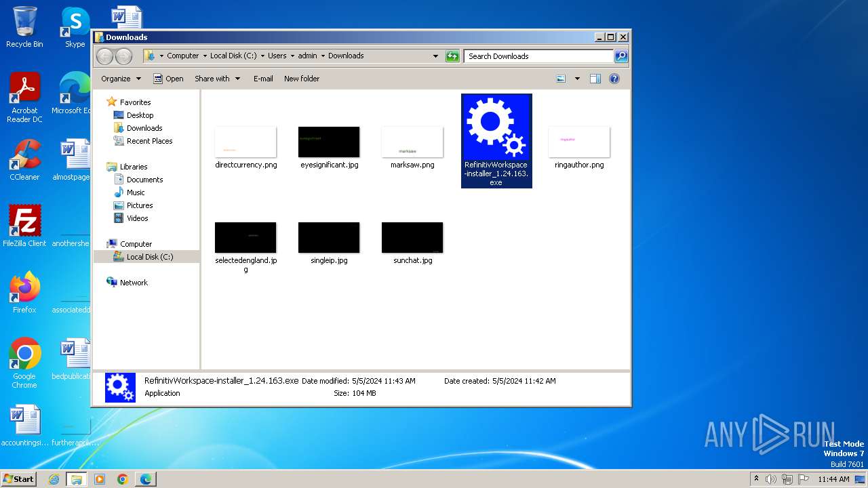Click the Computer breadcrumb in the address bar
Viewport: 868px width, 488px height.
coord(183,56)
